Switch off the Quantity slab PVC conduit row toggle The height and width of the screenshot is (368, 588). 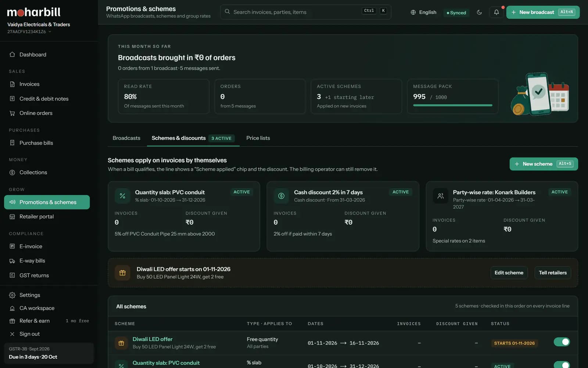[562, 365]
